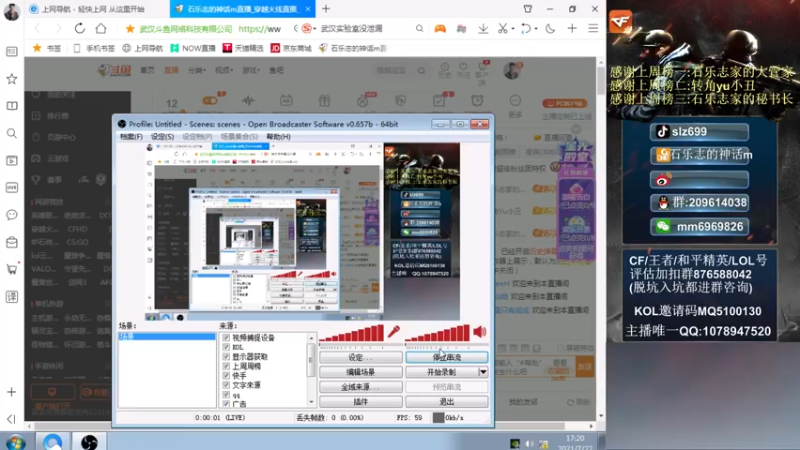The width and height of the screenshot is (800, 450).
Task: Click the 插件 plugins button
Action: pyautogui.click(x=361, y=402)
